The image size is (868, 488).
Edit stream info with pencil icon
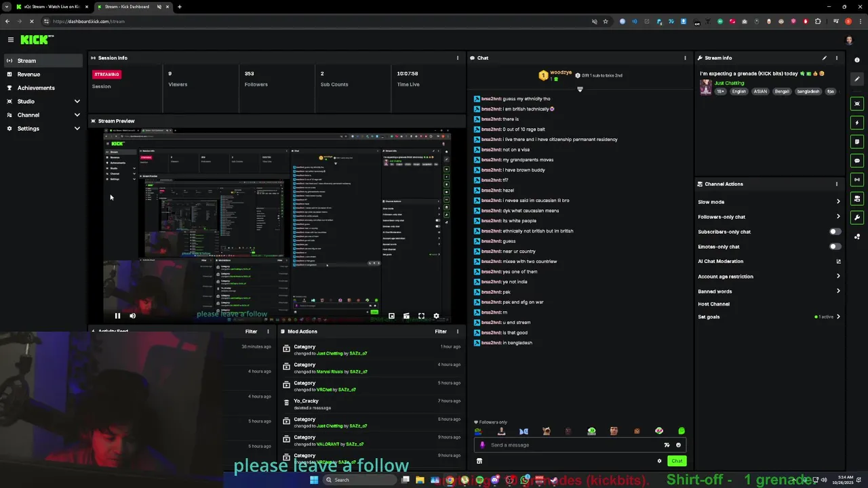tap(825, 58)
